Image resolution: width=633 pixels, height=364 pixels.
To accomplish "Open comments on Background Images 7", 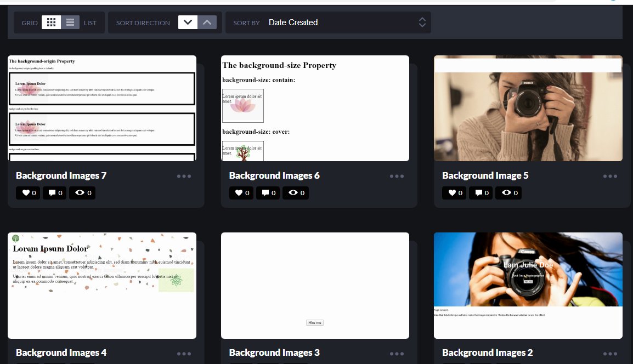I will tap(55, 193).
